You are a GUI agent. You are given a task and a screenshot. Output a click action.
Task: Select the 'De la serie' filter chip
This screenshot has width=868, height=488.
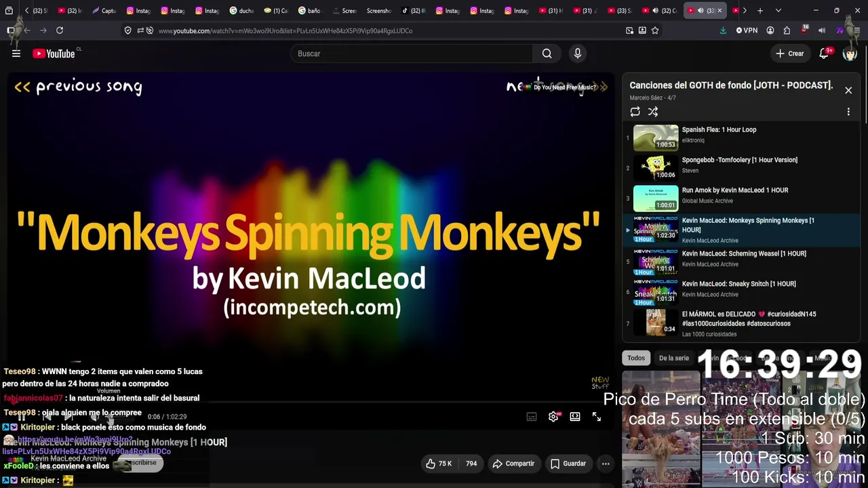pyautogui.click(x=674, y=359)
